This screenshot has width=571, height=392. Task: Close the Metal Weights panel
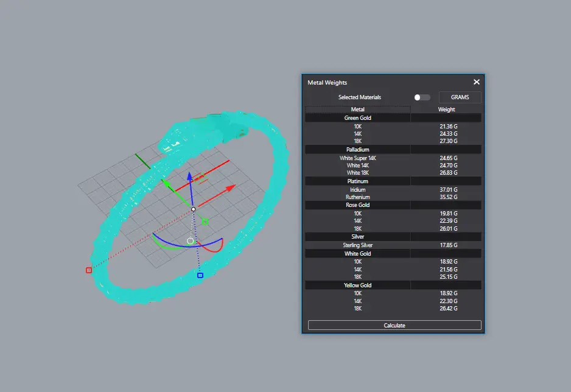pos(477,82)
